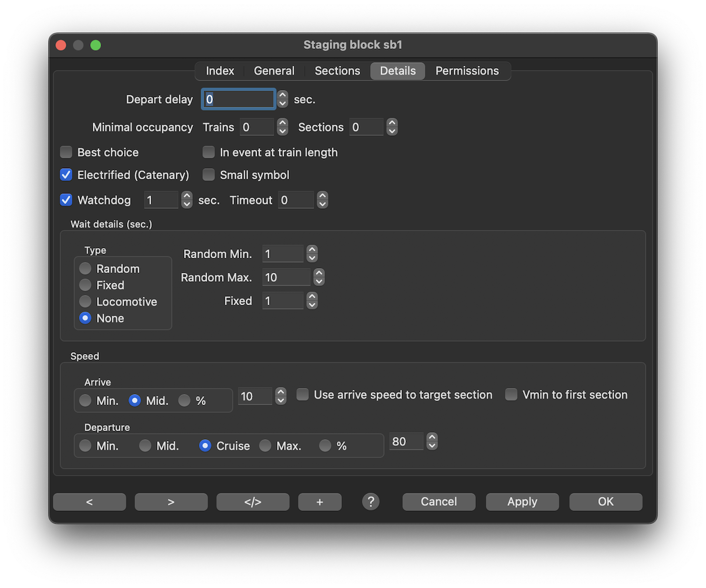The width and height of the screenshot is (706, 588).
Task: Click the XML </> source button
Action: coord(252,502)
